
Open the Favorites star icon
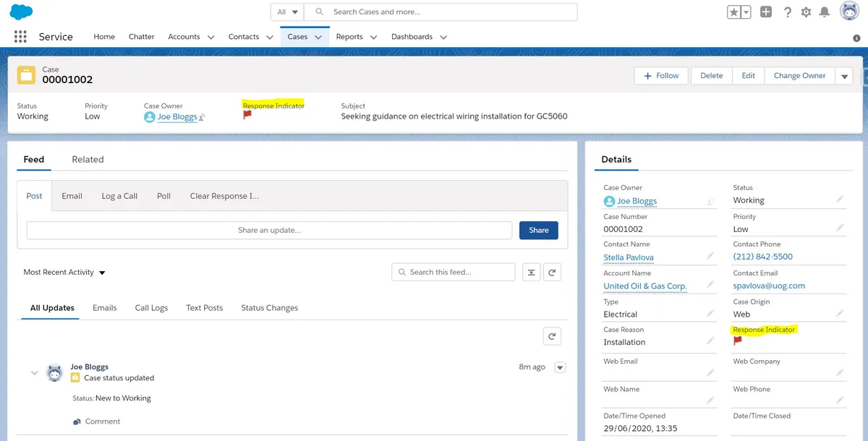733,12
